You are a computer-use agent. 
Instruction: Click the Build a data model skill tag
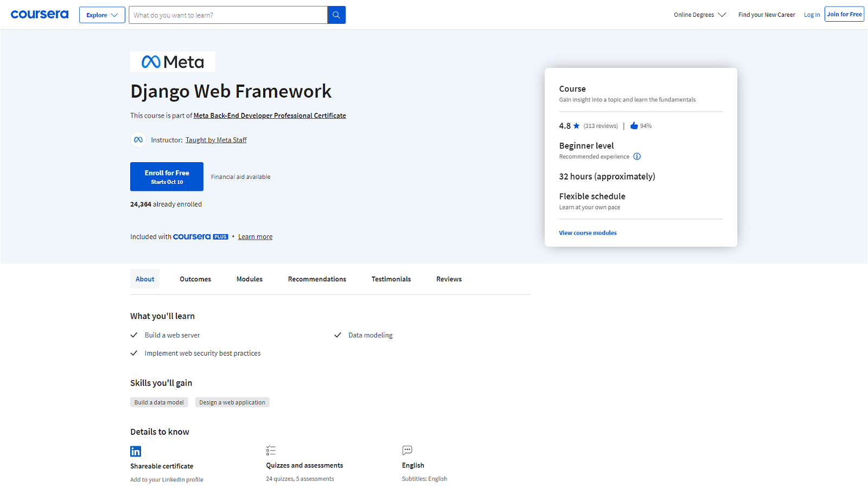pyautogui.click(x=159, y=402)
